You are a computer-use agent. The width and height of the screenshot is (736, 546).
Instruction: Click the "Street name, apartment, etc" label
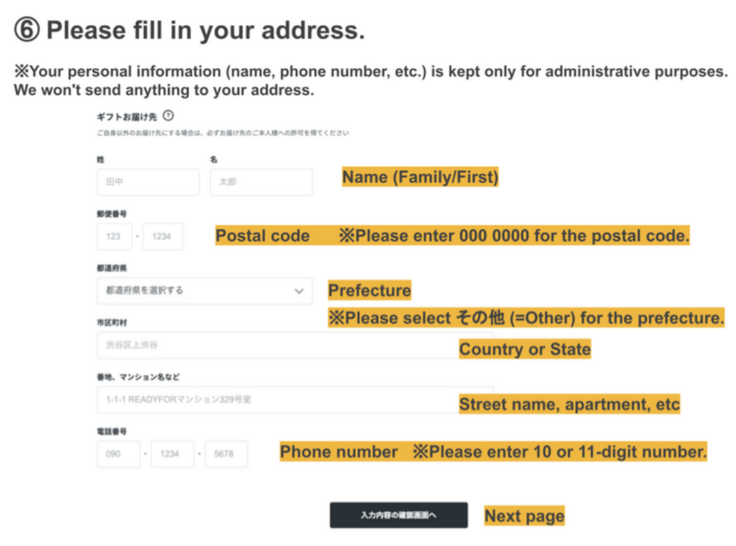click(569, 404)
